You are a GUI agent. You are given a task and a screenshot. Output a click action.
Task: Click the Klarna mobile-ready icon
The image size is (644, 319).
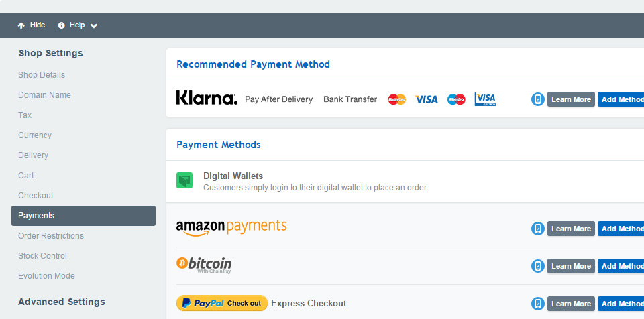[537, 99]
